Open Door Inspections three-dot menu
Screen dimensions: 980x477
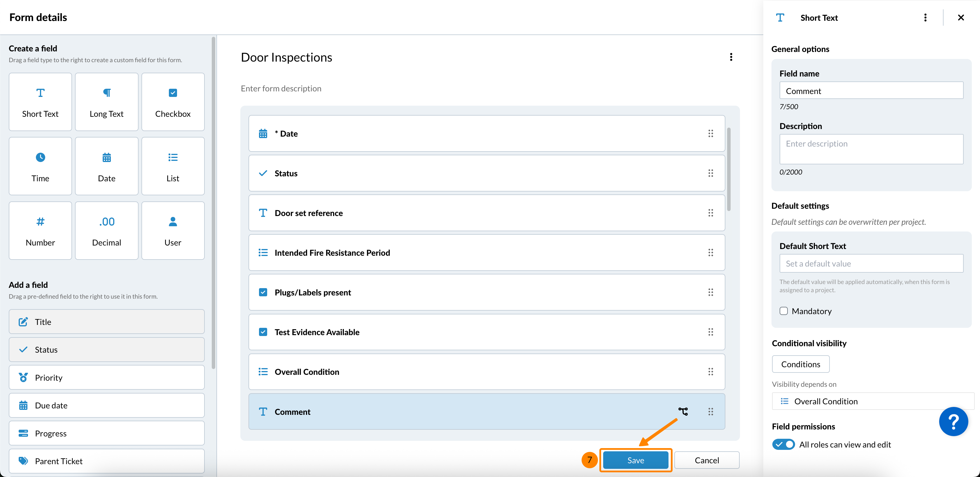coord(731,57)
